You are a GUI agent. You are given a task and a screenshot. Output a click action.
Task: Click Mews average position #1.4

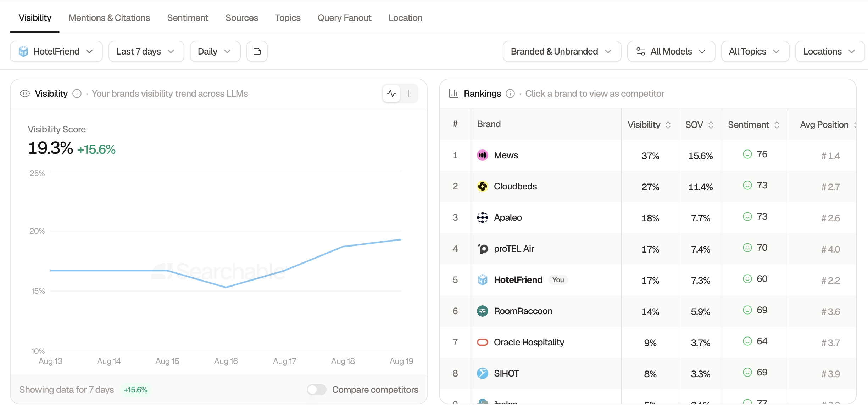[830, 156]
